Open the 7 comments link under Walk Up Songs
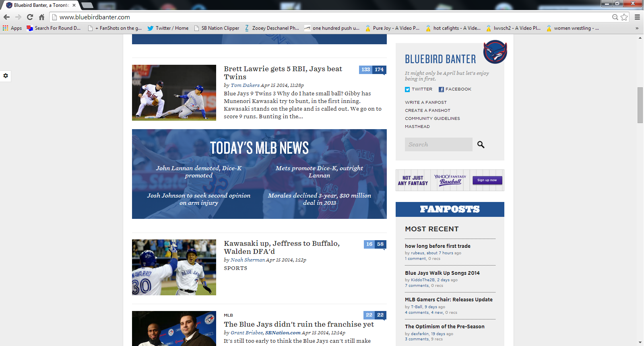This screenshot has width=644, height=346. coord(417,286)
